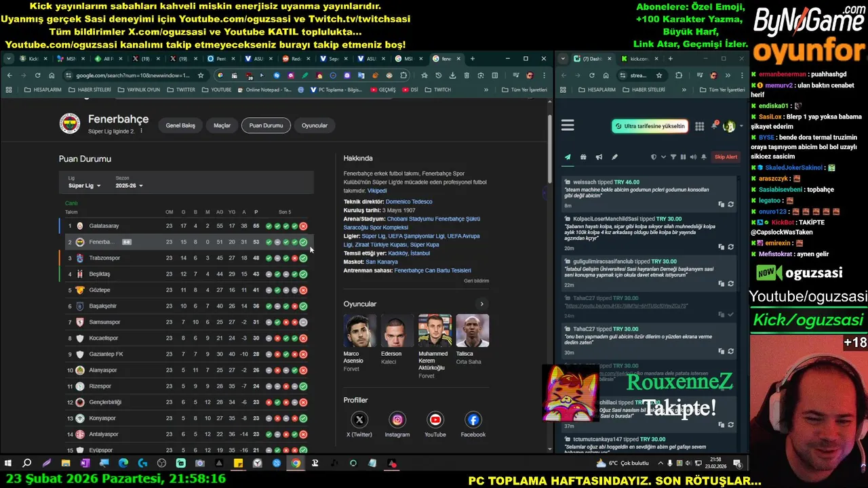Click Chrome back arrow in Google window
This screenshot has width=868, height=488.
[x=9, y=75]
